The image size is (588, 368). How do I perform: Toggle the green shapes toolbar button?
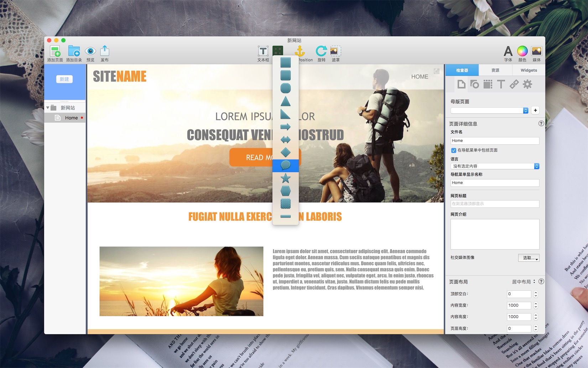(x=278, y=51)
